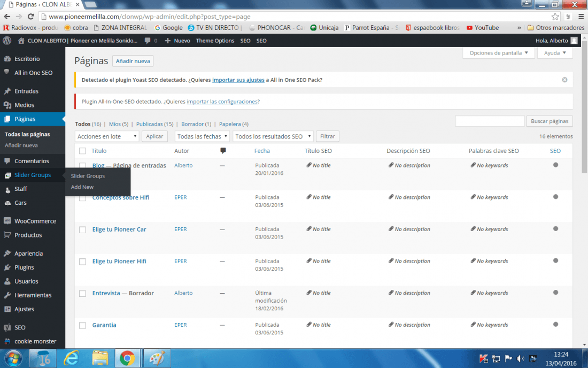The height and width of the screenshot is (368, 588).
Task: Click the Ajustes settings icon
Action: point(7,309)
